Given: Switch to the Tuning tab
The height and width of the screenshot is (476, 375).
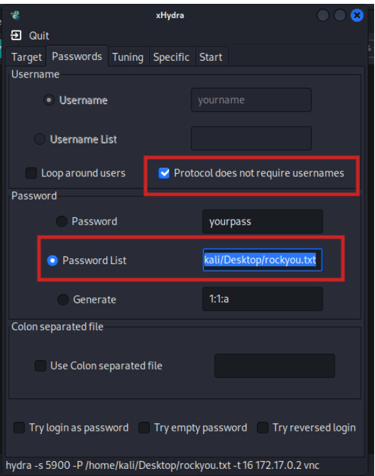Looking at the screenshot, I should (x=128, y=57).
